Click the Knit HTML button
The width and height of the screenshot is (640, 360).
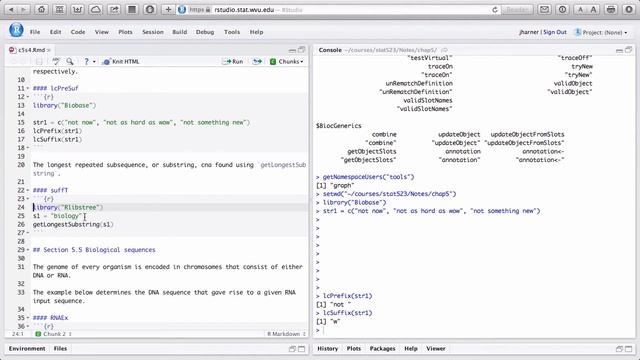pyautogui.click(x=121, y=61)
